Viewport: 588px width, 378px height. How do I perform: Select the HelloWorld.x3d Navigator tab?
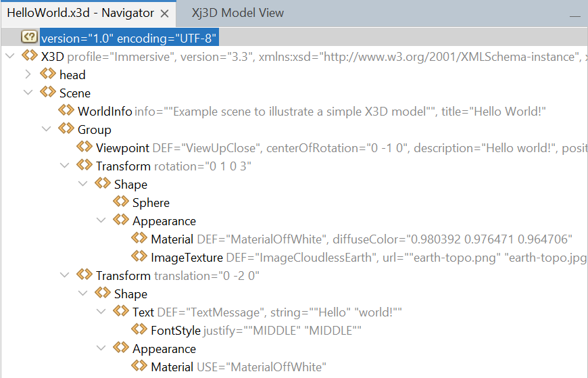[81, 13]
